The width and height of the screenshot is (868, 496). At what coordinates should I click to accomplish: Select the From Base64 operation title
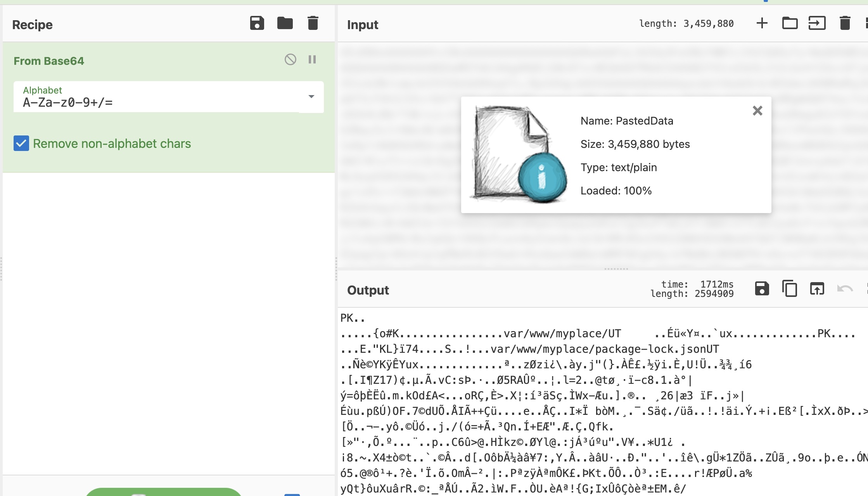[49, 61]
